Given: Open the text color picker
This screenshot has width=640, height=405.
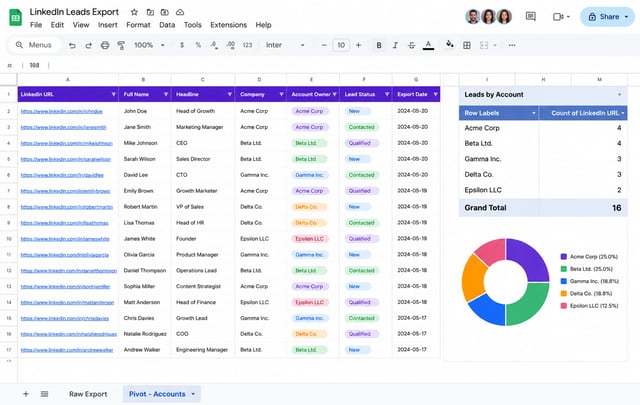Looking at the screenshot, I should tap(428, 45).
